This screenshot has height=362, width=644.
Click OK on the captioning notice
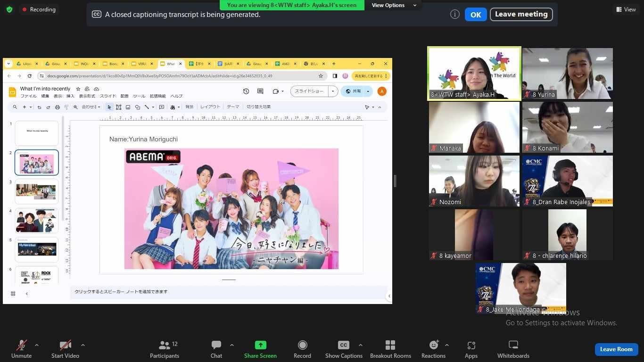click(x=476, y=15)
